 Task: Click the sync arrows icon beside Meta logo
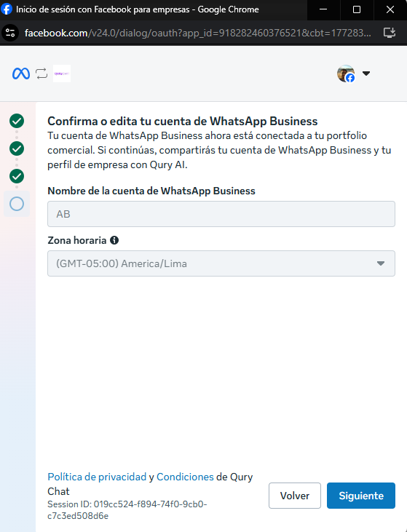tap(42, 74)
